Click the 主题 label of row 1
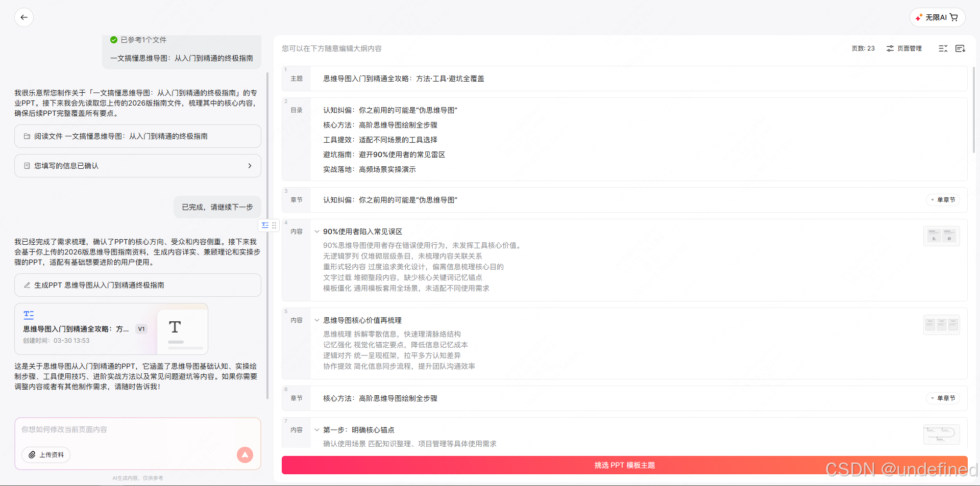980x486 pixels. pos(297,79)
